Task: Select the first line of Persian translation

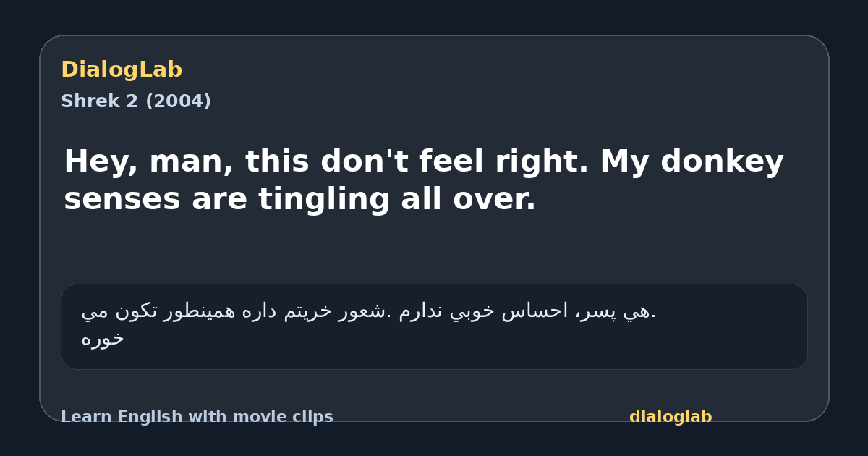Action: point(369,312)
